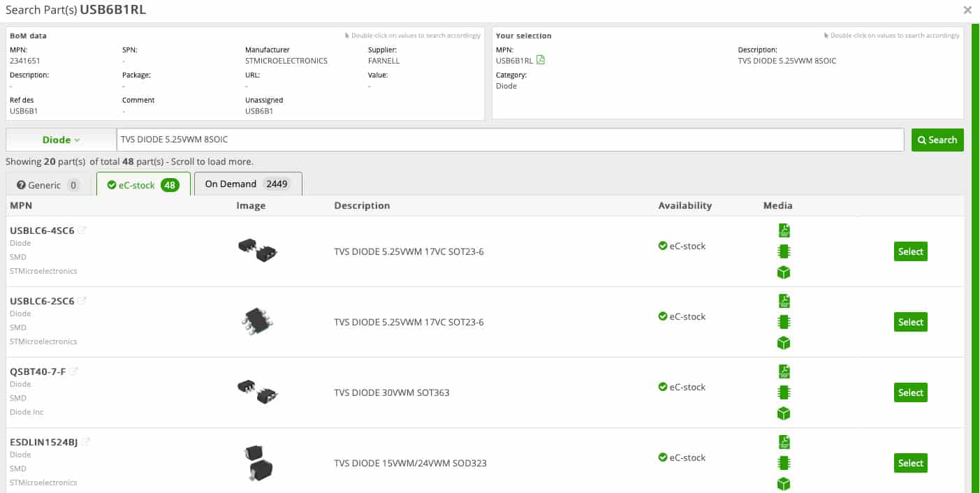Viewport: 980px width, 493px height.
Task: Open 3D model cube icon for QSBT40-7-F
Action: (784, 413)
